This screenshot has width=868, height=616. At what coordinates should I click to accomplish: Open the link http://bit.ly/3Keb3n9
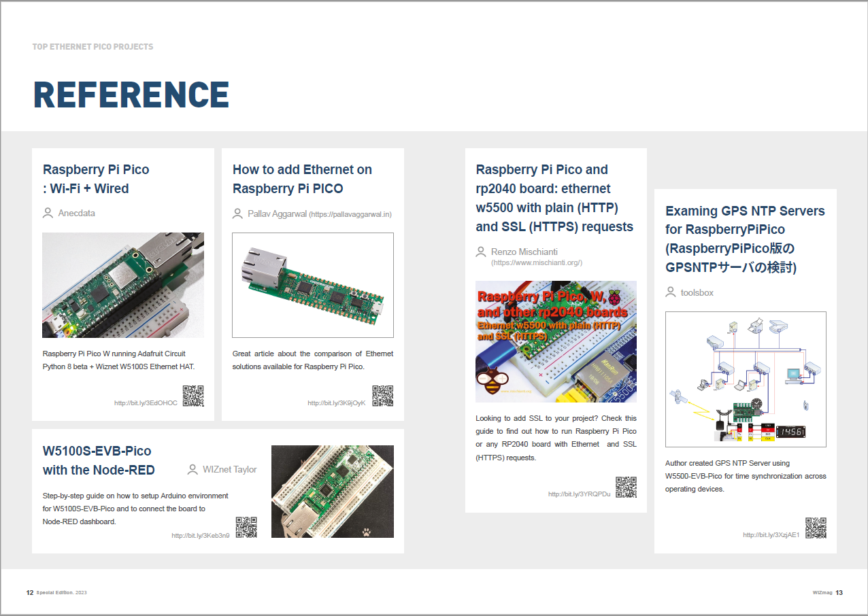[x=201, y=536]
